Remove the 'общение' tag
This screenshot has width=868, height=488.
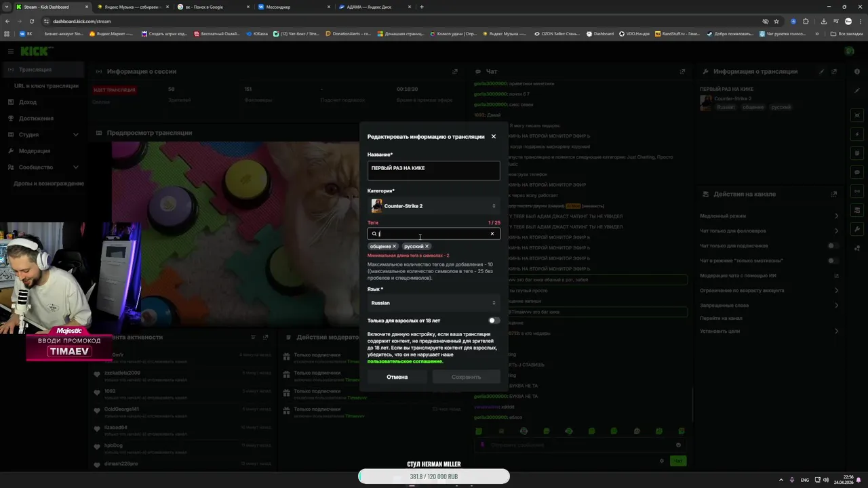point(394,247)
